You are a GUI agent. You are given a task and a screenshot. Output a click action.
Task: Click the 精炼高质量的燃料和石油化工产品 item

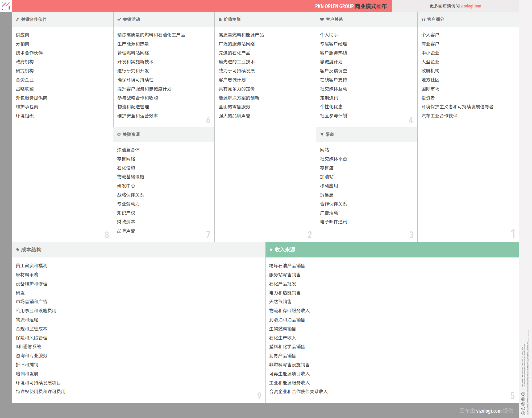point(151,35)
